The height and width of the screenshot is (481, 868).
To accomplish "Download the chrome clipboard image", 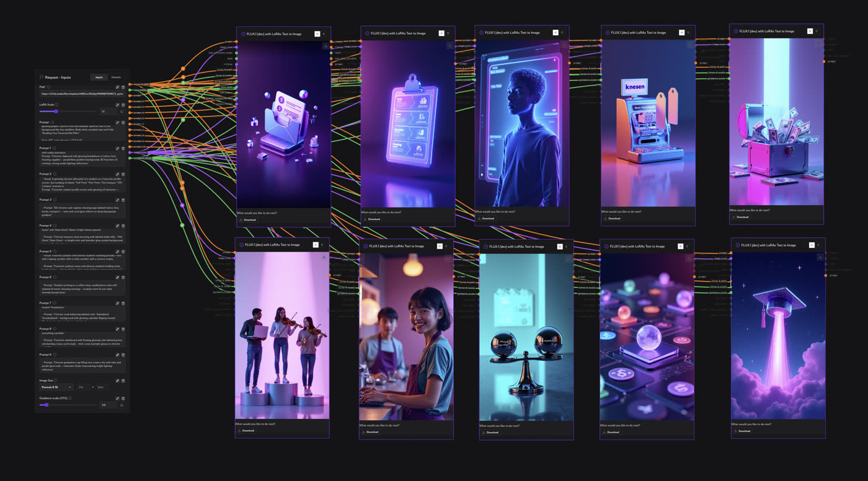I will (x=371, y=219).
